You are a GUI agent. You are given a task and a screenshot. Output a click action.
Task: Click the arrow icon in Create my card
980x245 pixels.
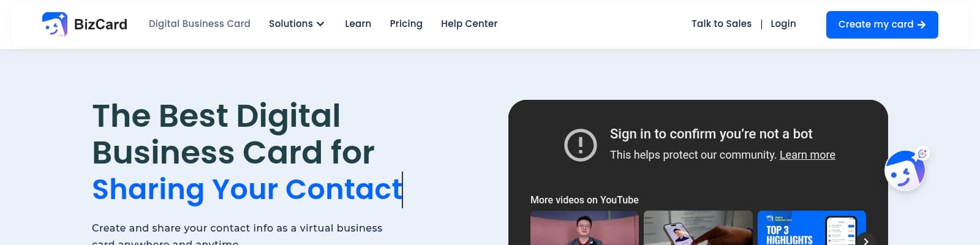coord(921,24)
